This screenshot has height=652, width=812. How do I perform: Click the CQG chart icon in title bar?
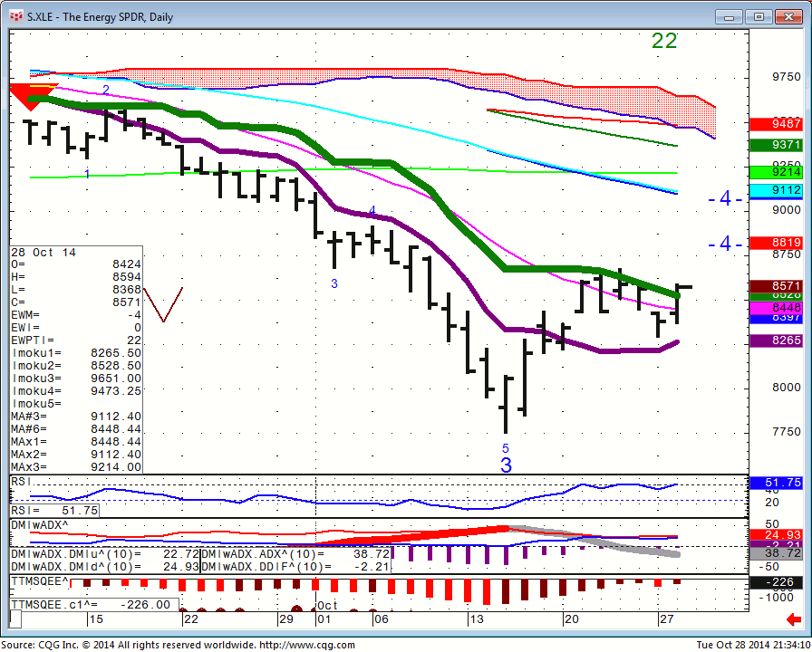16,16
